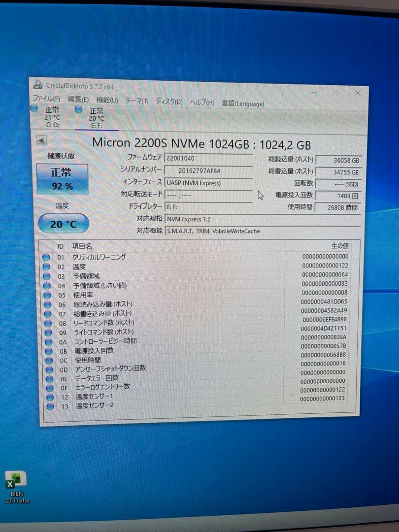Click the 20 °C temperature button
Viewport: 399px width, 532px height.
pyautogui.click(x=64, y=224)
